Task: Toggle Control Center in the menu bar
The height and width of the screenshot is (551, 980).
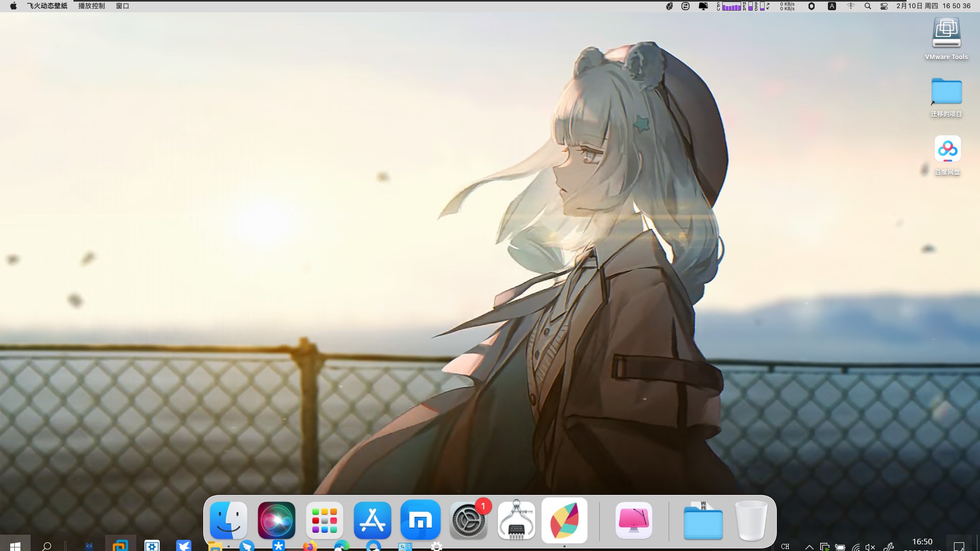Action: tap(884, 6)
